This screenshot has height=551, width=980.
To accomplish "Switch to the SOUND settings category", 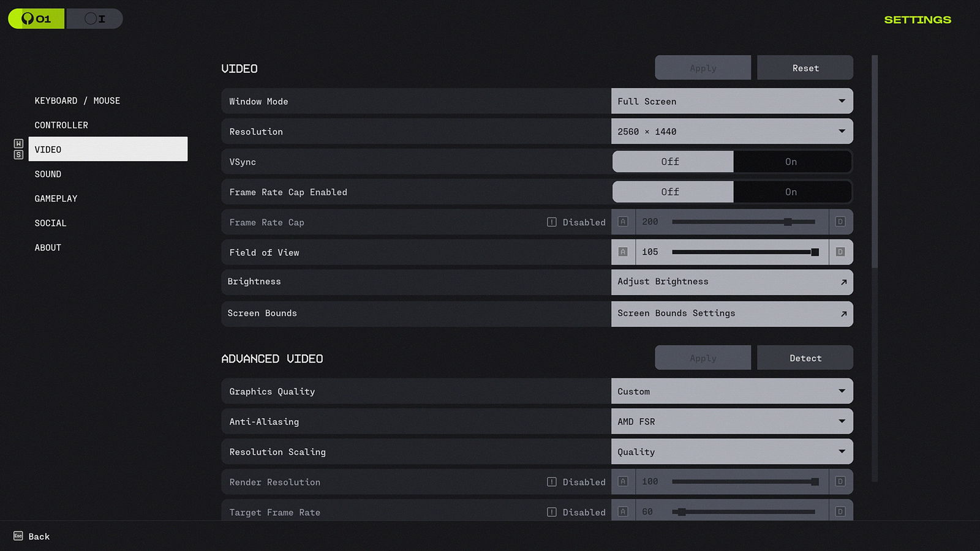I will 48,174.
